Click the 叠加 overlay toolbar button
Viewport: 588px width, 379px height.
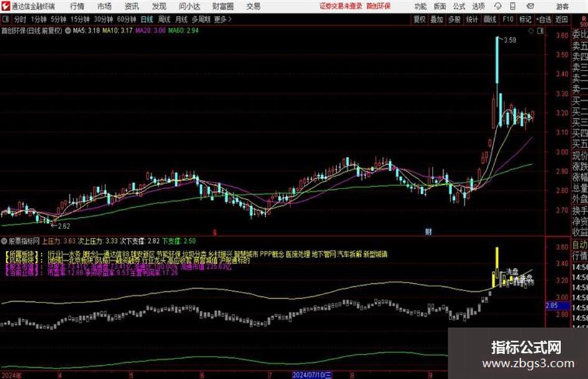click(x=437, y=19)
